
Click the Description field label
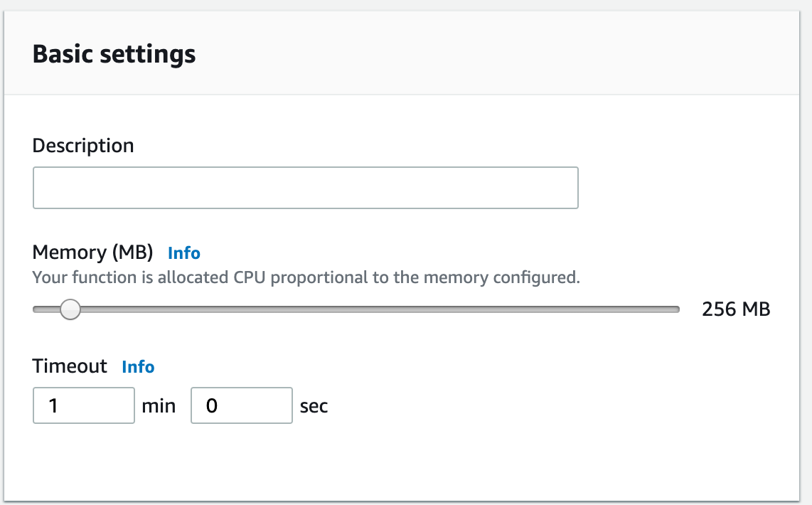pyautogui.click(x=83, y=146)
